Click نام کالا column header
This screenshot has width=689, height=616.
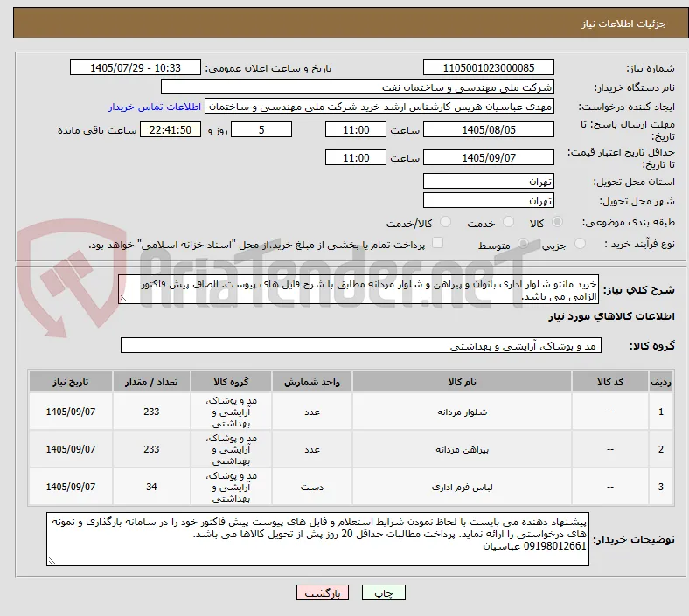(462, 382)
